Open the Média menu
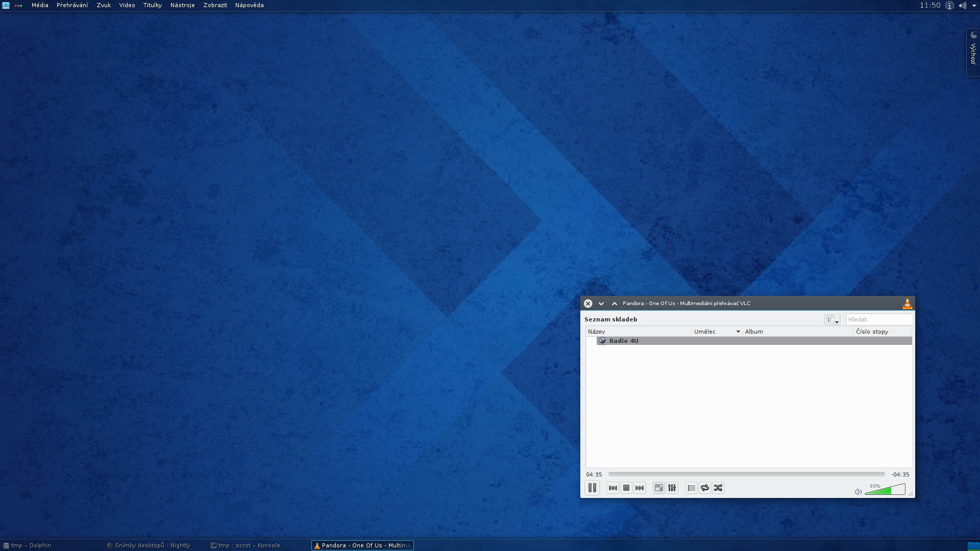The height and width of the screenshot is (551, 980). click(40, 5)
